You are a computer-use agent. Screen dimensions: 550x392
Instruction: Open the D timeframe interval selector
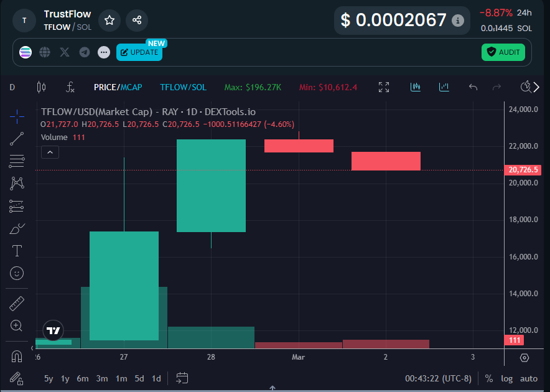point(12,87)
